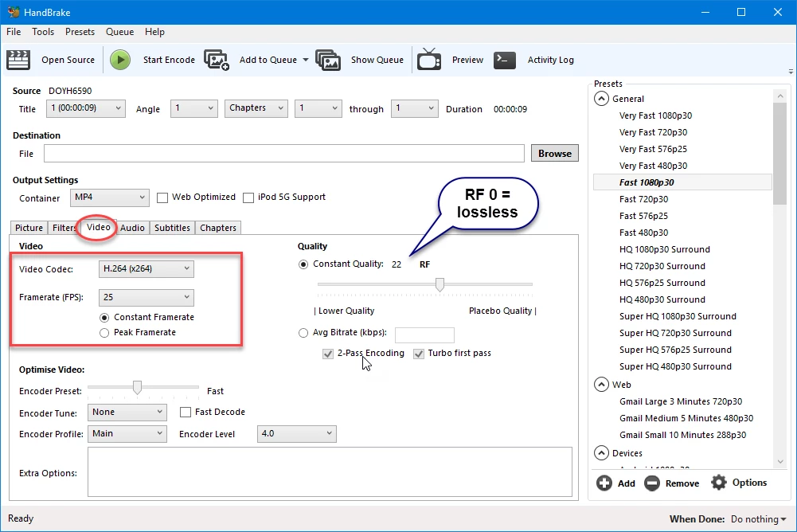Click the Activity Log label

point(550,60)
